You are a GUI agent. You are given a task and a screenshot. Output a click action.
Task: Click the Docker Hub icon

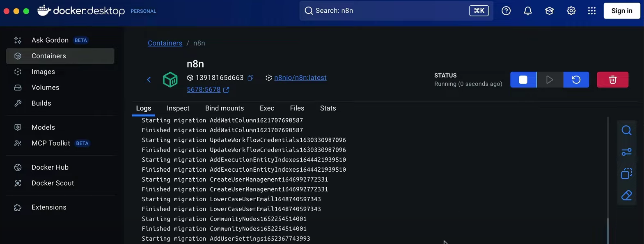18,167
